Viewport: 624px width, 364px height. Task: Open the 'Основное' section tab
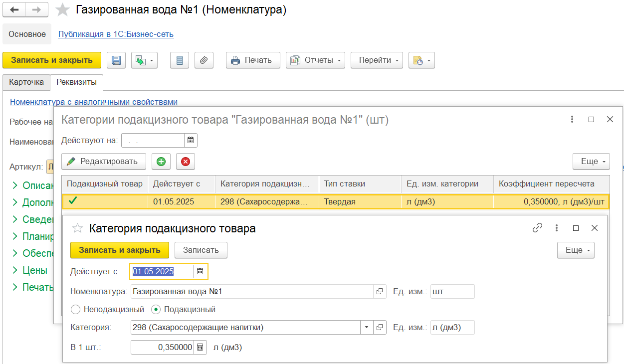point(27,34)
